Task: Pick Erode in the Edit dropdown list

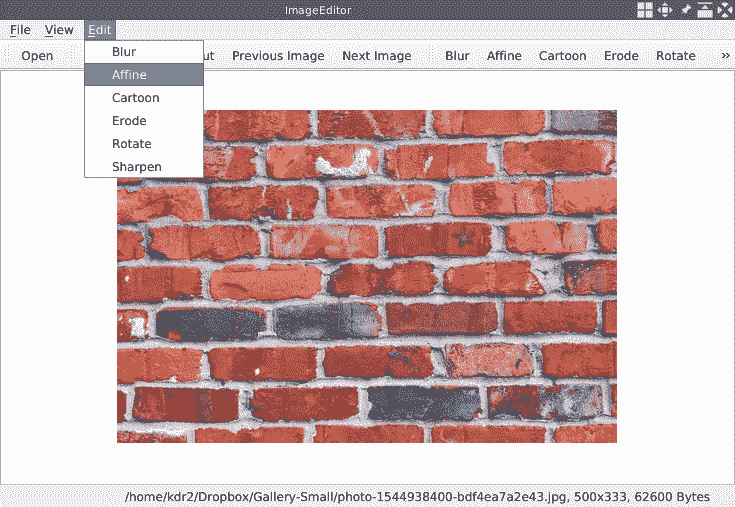Action: tap(129, 121)
